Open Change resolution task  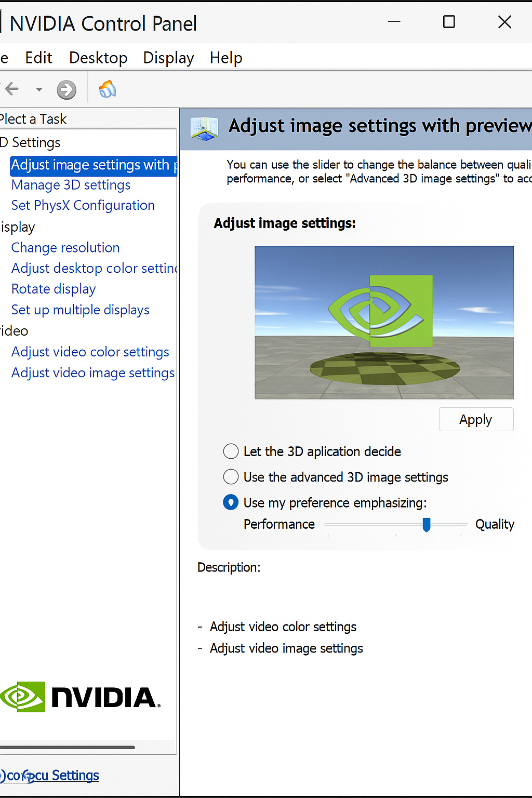pos(65,248)
